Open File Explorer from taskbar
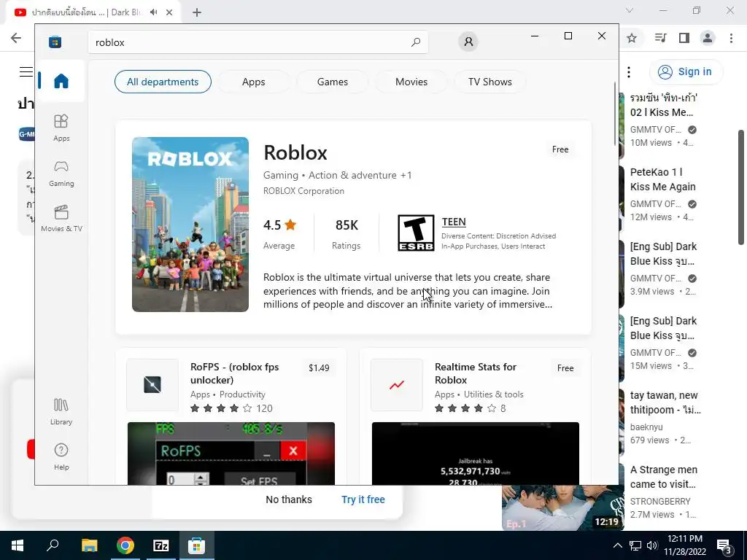The height and width of the screenshot is (560, 747). (89, 545)
